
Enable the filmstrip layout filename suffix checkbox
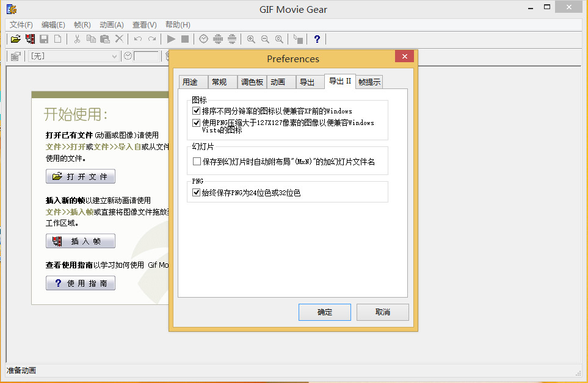pos(197,162)
